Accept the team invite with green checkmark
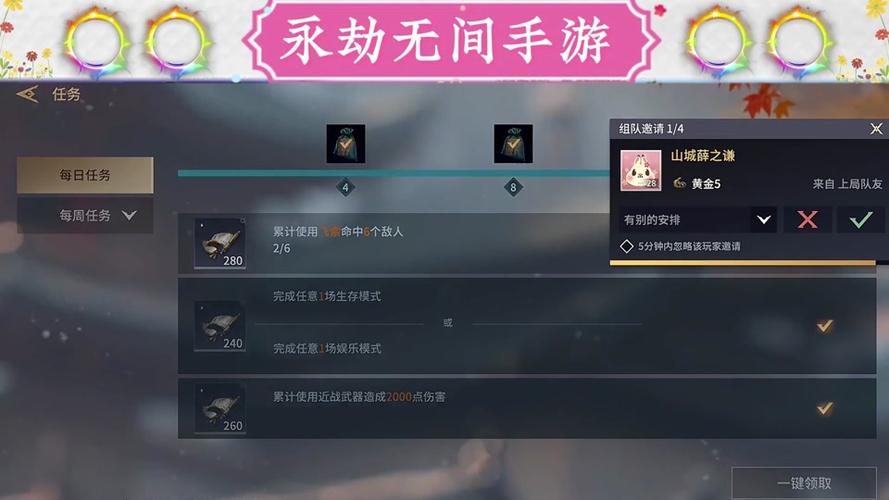This screenshot has width=889, height=500. click(861, 219)
